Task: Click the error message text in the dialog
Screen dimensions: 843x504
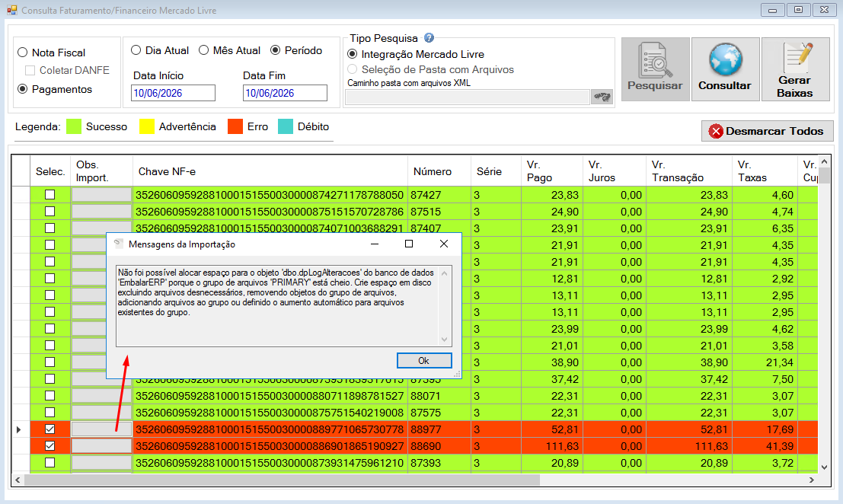Action: click(275, 292)
